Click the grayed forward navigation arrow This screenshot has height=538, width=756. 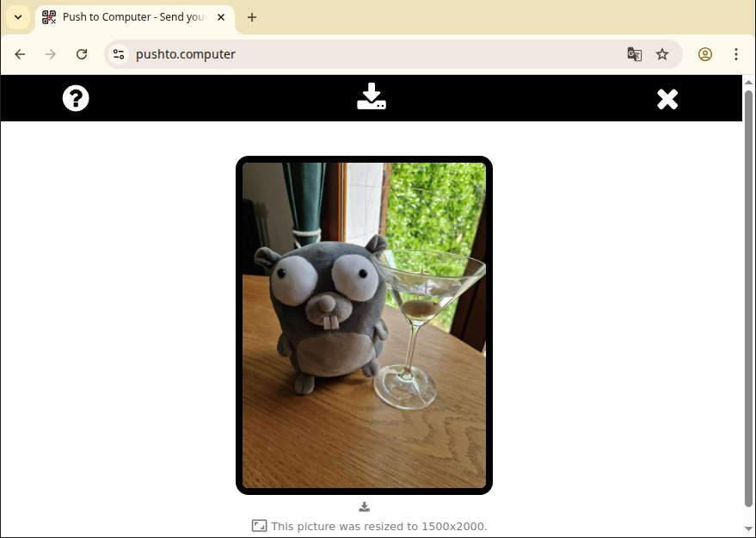pos(50,54)
